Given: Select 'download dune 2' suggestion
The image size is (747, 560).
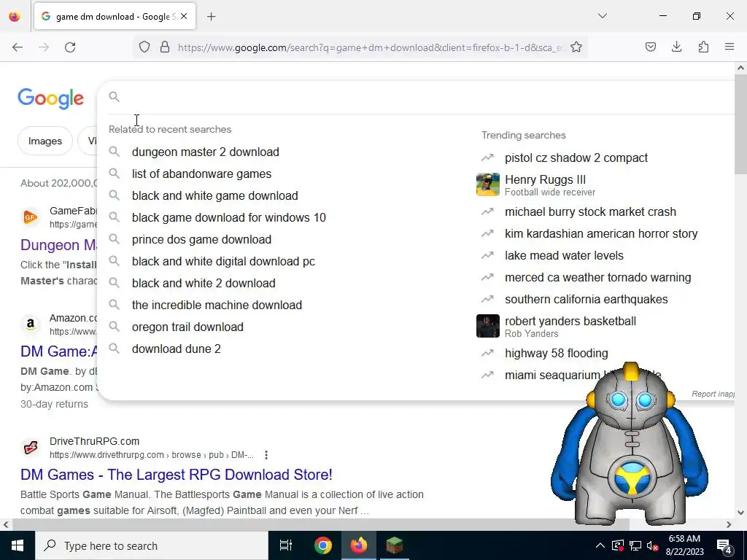Looking at the screenshot, I should point(177,349).
